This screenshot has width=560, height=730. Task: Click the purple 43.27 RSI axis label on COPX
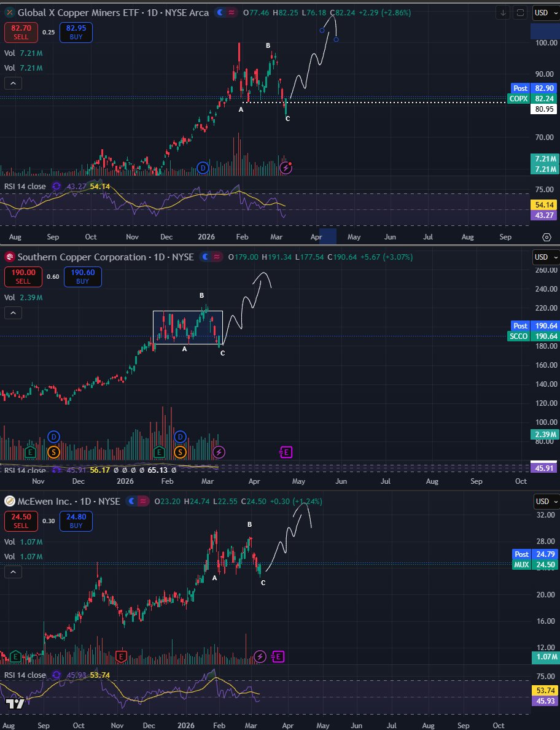[545, 216]
